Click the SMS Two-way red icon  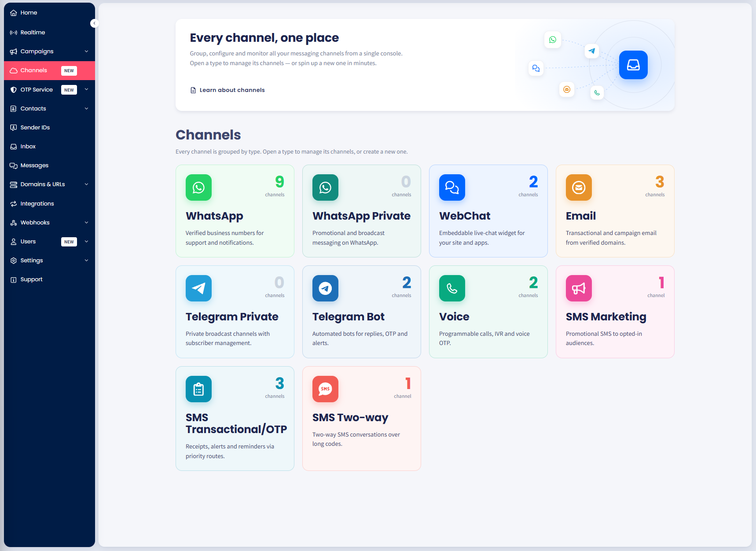click(325, 389)
